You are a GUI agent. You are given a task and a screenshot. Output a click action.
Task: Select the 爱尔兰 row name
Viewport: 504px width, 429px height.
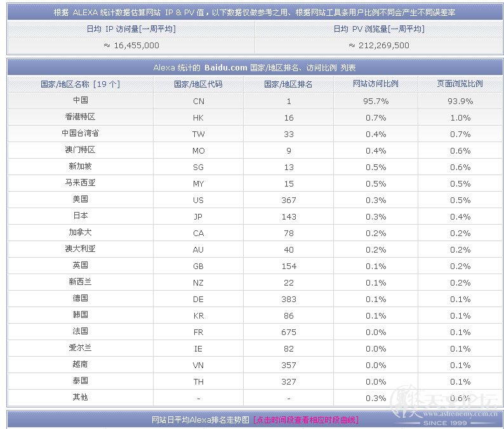pos(81,347)
